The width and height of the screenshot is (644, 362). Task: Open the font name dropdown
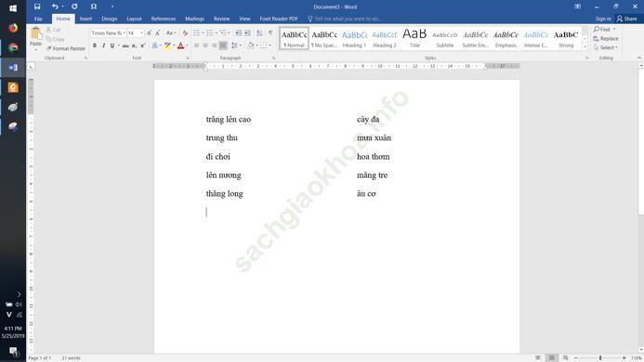pyautogui.click(x=124, y=32)
